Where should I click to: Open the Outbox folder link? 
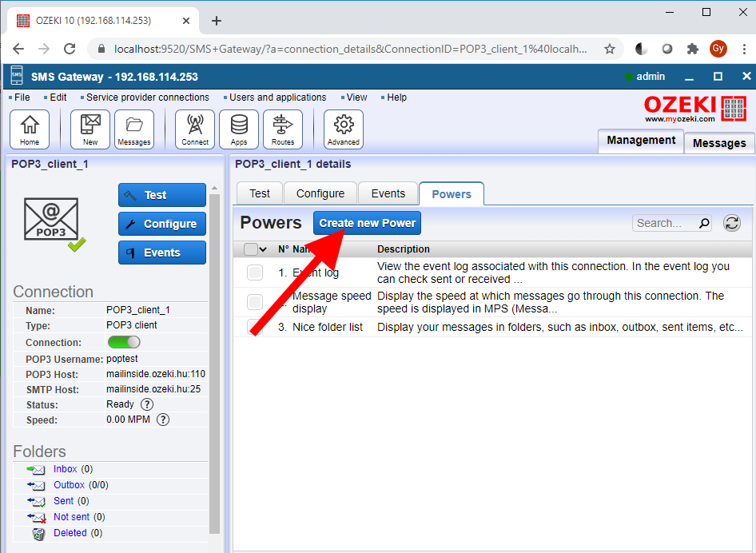pos(69,485)
